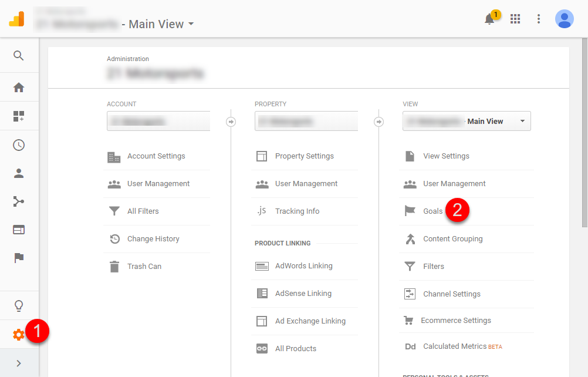Click the Content Grouping icon
The width and height of the screenshot is (588, 377).
point(410,239)
